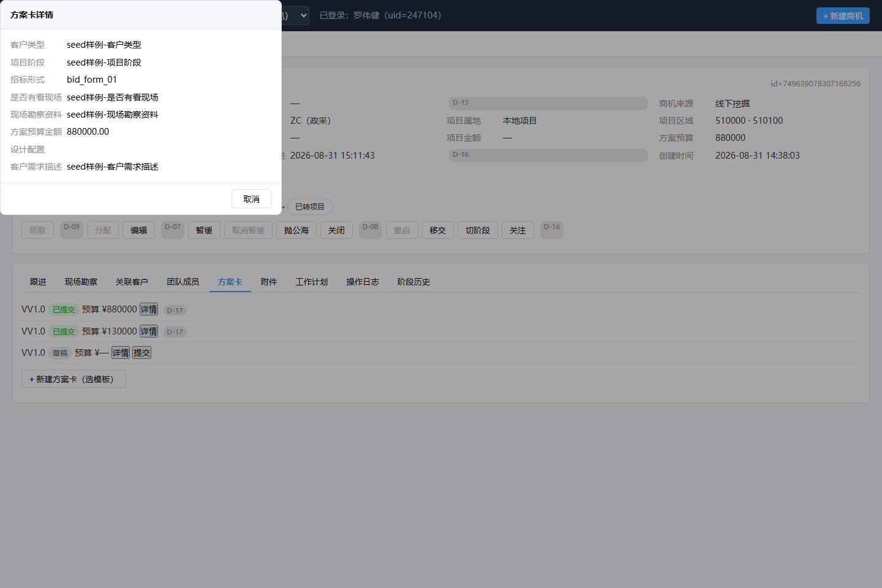Open the 关联客户 tab
The height and width of the screenshot is (588, 882).
point(132,282)
